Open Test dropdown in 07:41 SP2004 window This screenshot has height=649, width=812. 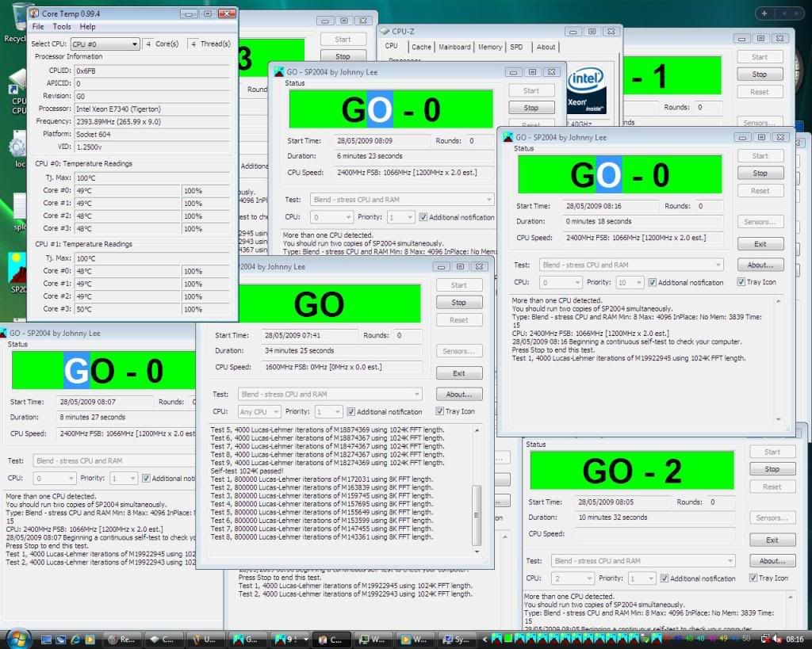(x=330, y=394)
